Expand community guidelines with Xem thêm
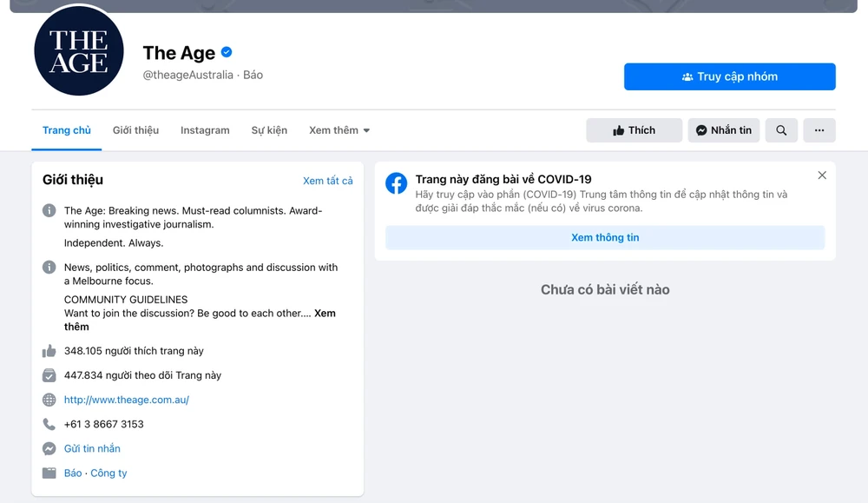This screenshot has height=503, width=868. coord(325,313)
